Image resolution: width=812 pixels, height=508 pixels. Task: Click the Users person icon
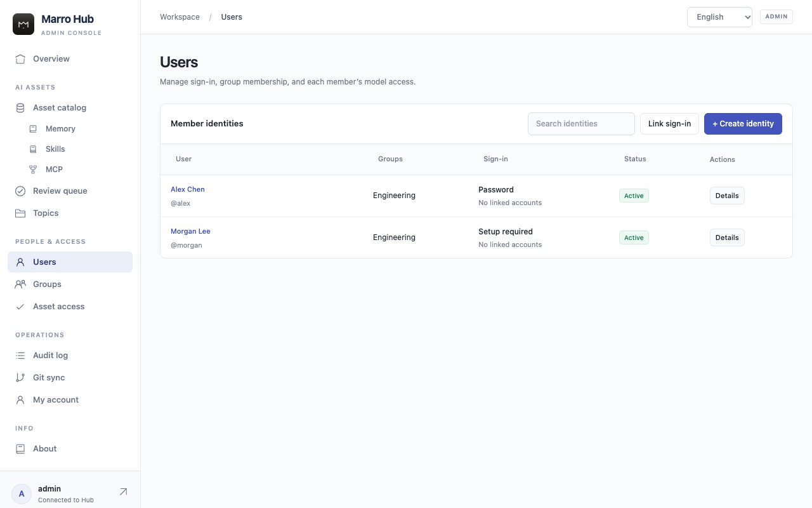pos(20,262)
